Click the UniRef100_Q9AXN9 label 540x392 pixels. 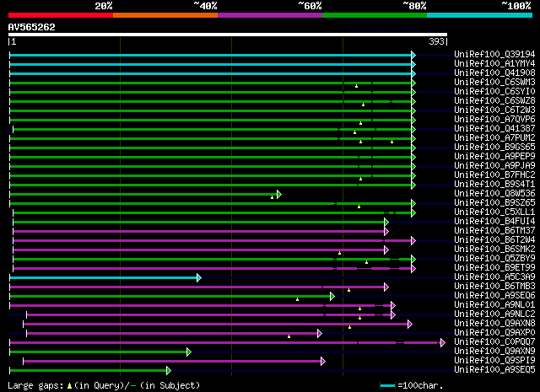tap(494, 352)
